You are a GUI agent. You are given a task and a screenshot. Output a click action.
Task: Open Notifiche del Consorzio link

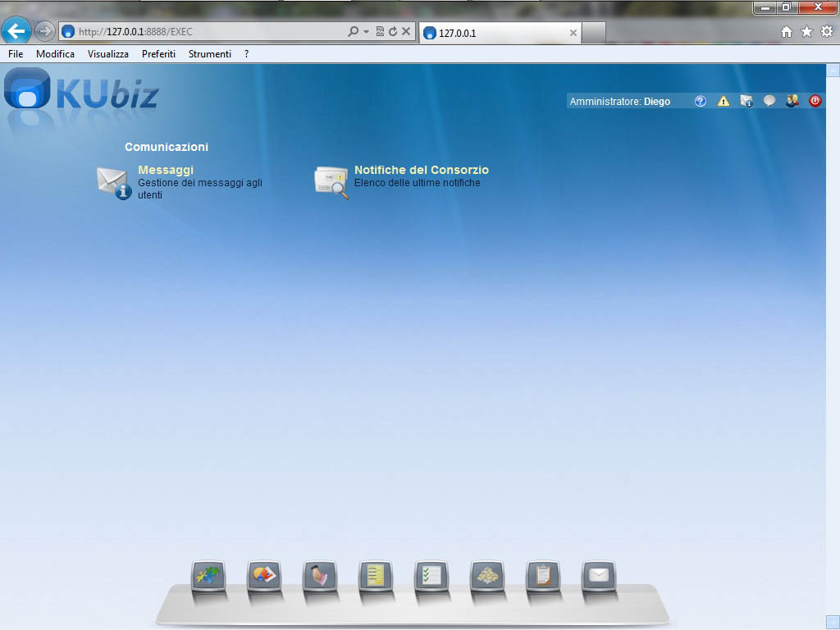(421, 170)
